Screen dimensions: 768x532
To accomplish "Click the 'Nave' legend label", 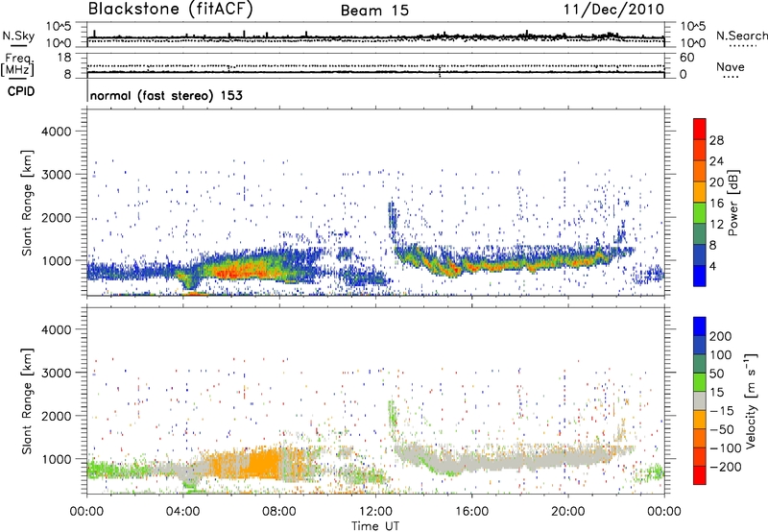I will (731, 66).
